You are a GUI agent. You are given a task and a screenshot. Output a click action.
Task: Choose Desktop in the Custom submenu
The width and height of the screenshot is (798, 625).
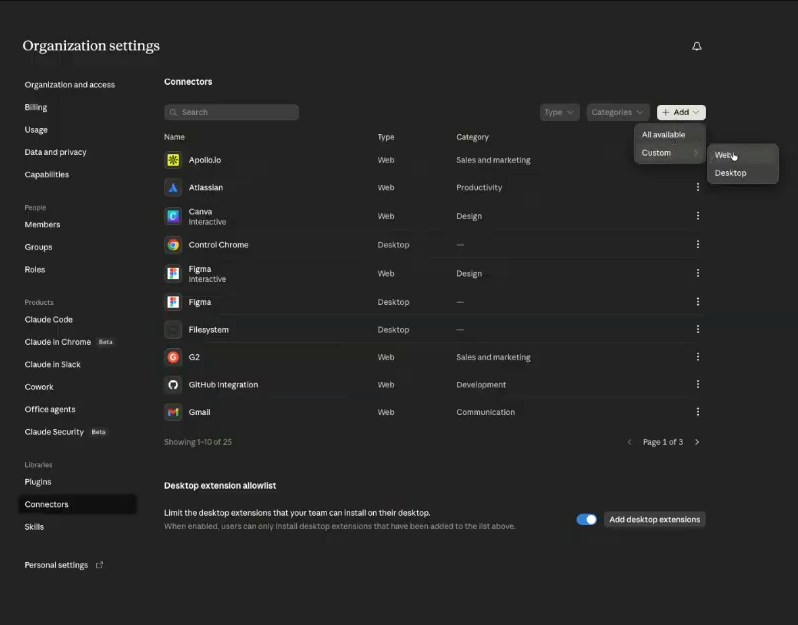tap(743, 173)
